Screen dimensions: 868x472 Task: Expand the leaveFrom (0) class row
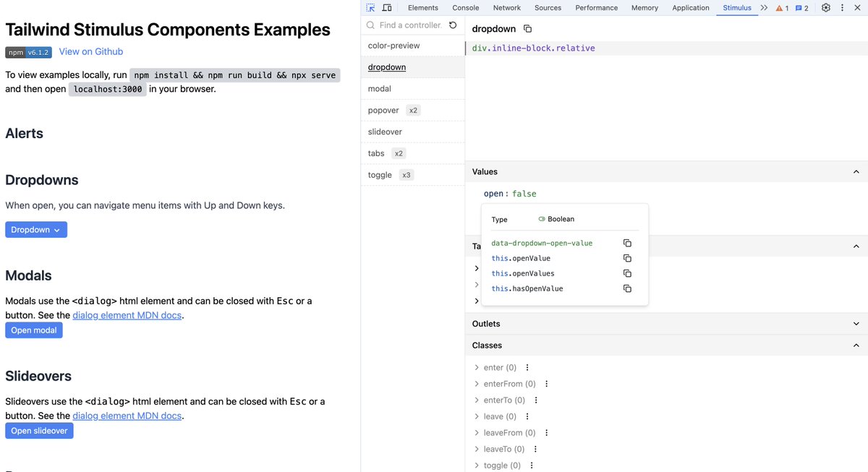477,432
